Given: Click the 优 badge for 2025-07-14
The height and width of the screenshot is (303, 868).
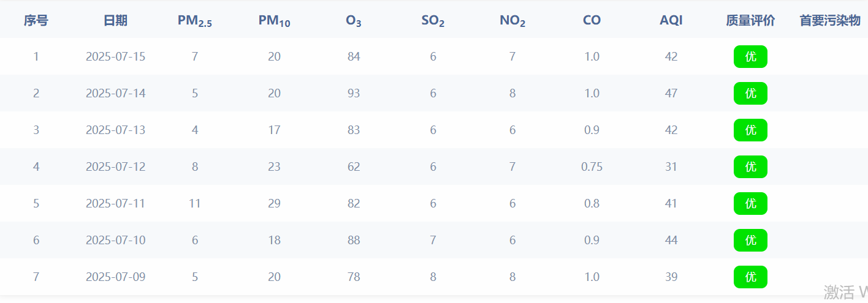Looking at the screenshot, I should (x=750, y=94).
